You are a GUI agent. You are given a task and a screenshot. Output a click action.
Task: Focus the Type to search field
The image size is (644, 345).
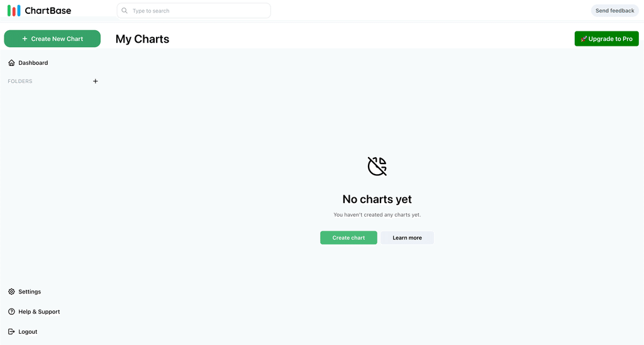pos(194,11)
